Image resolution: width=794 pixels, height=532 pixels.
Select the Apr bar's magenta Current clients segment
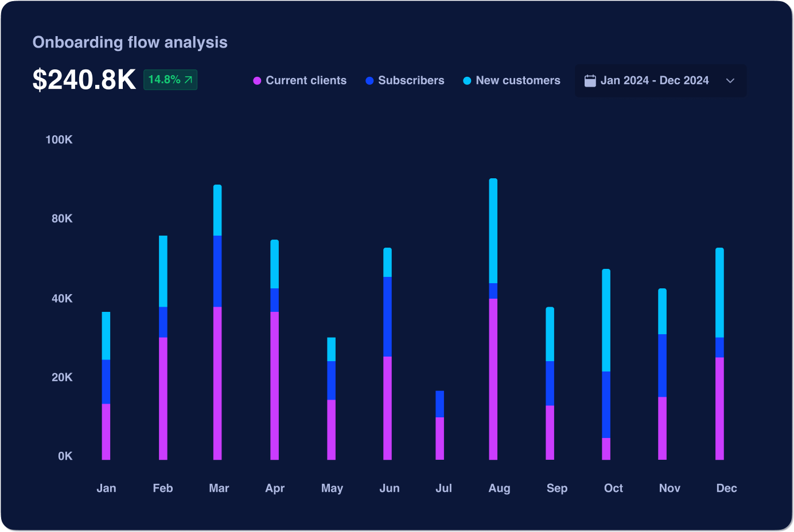coord(274,386)
